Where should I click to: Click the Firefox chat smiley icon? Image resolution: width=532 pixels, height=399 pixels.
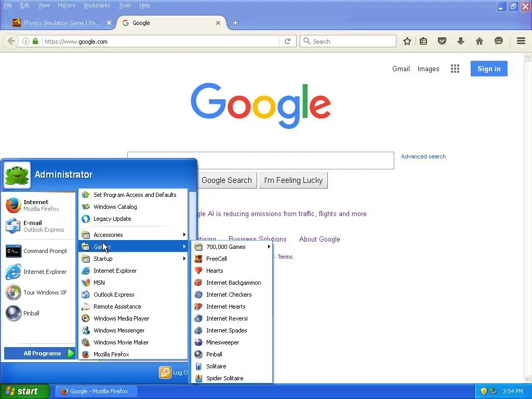(x=498, y=42)
